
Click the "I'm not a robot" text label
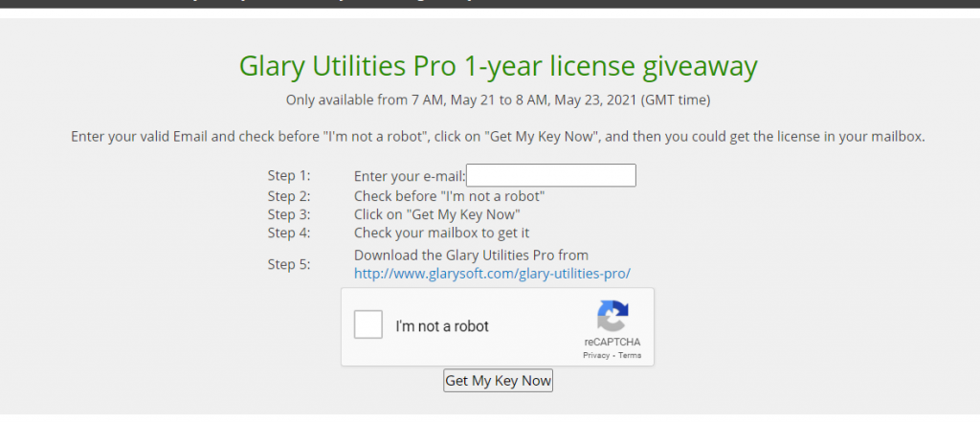442,325
